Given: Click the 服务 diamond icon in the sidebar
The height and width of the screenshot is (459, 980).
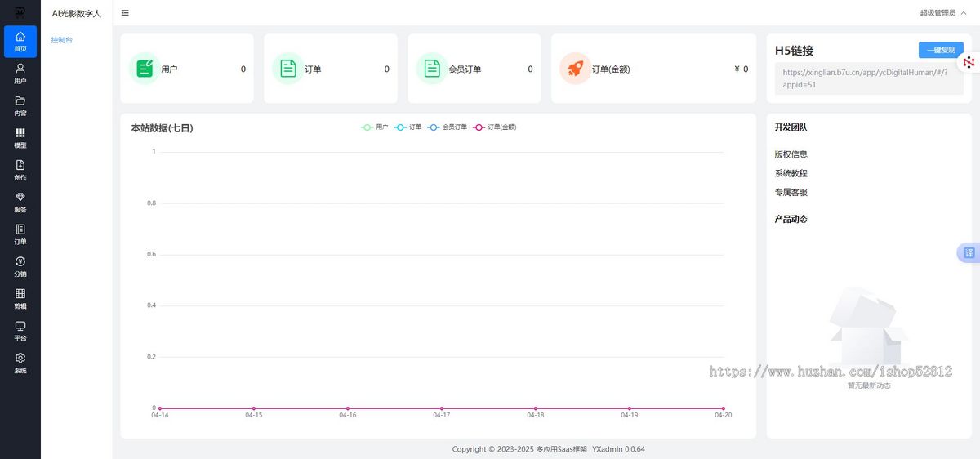Looking at the screenshot, I should pyautogui.click(x=20, y=203).
